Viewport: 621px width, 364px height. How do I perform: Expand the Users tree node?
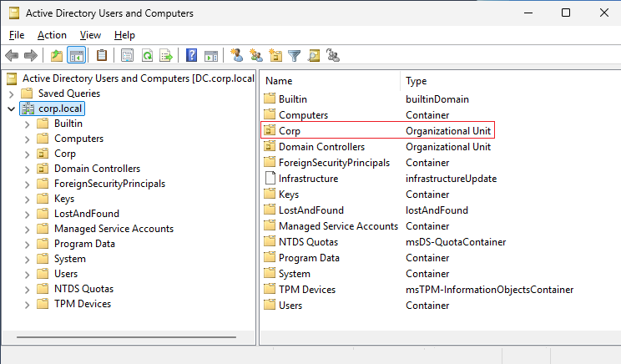27,275
